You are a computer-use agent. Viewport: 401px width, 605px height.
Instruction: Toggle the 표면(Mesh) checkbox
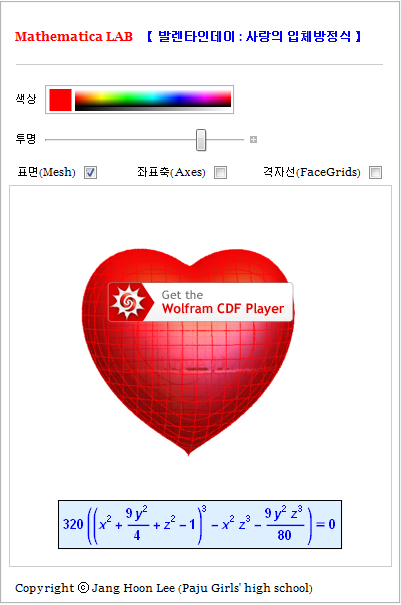[x=90, y=172]
